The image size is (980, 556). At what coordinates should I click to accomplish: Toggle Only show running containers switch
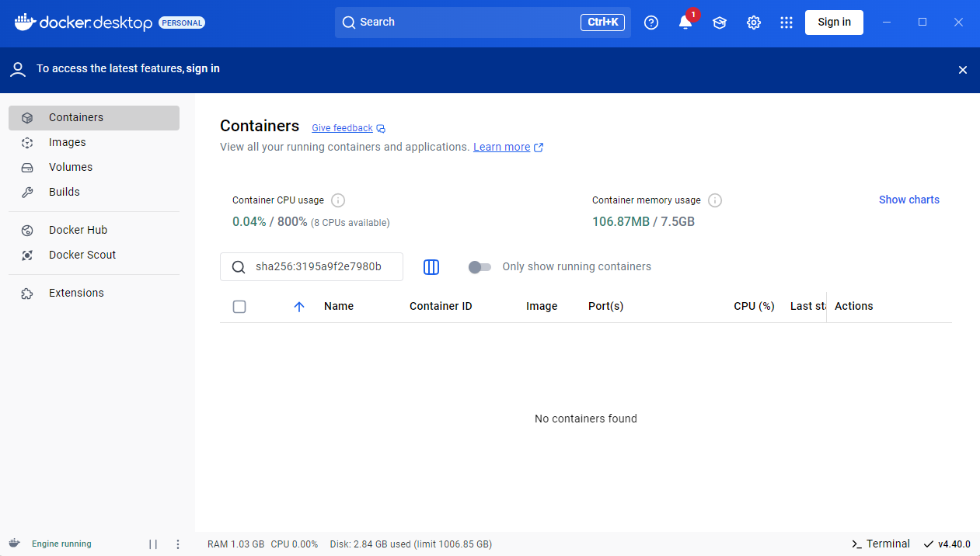click(480, 267)
